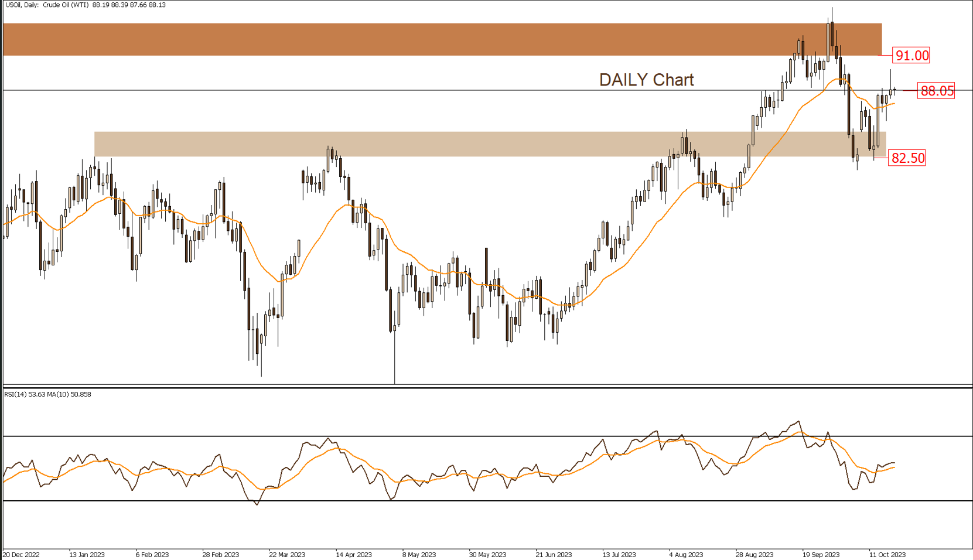Click the USOil Daily chart title text
This screenshot has width=973, height=560.
tap(85, 5)
